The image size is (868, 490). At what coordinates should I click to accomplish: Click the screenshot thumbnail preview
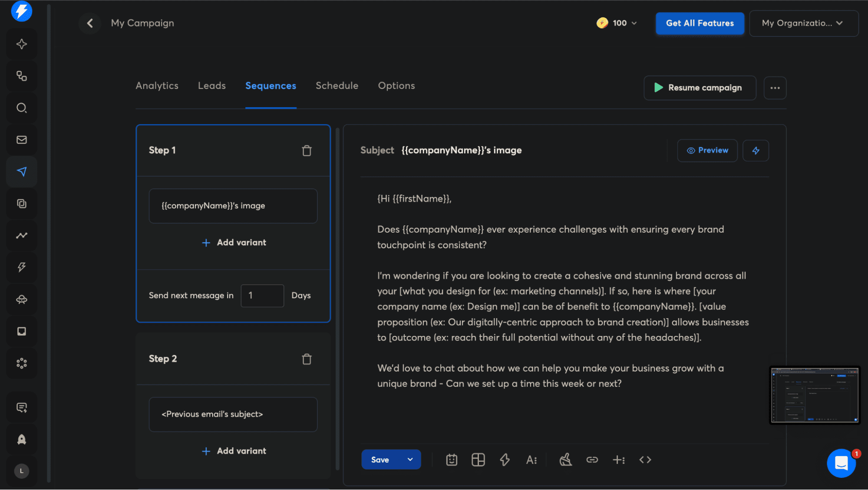tap(815, 395)
